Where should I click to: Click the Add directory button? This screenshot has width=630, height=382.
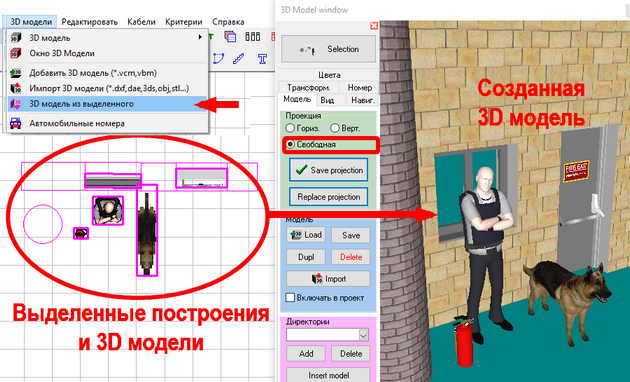click(306, 353)
